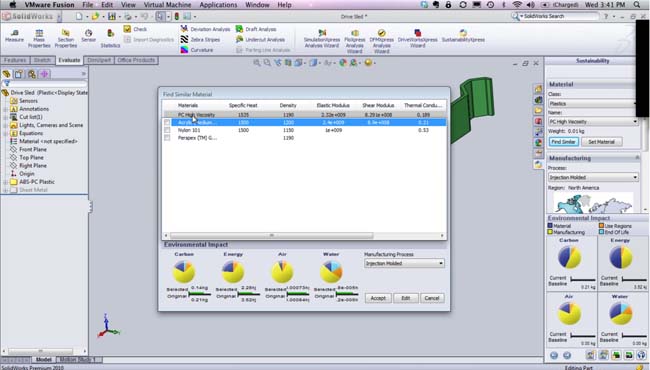The width and height of the screenshot is (650, 370).
Task: Click the volume menu bar icon
Action: click(530, 5)
